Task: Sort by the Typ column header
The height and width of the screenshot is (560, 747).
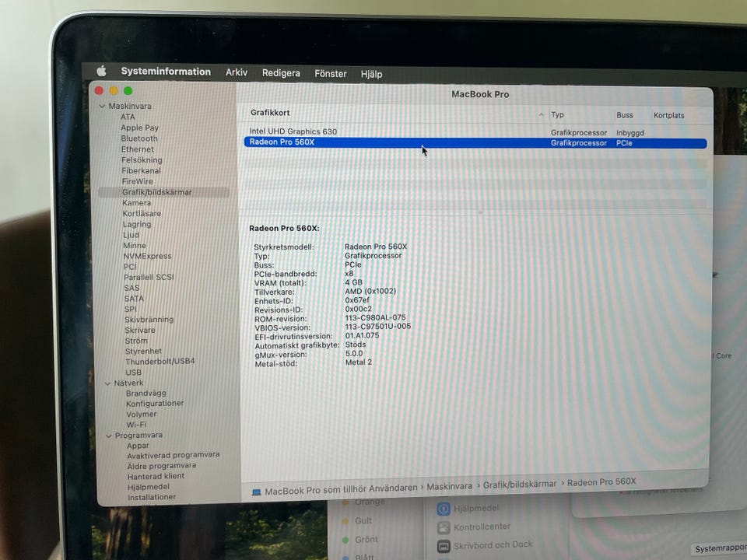Action: (557, 115)
